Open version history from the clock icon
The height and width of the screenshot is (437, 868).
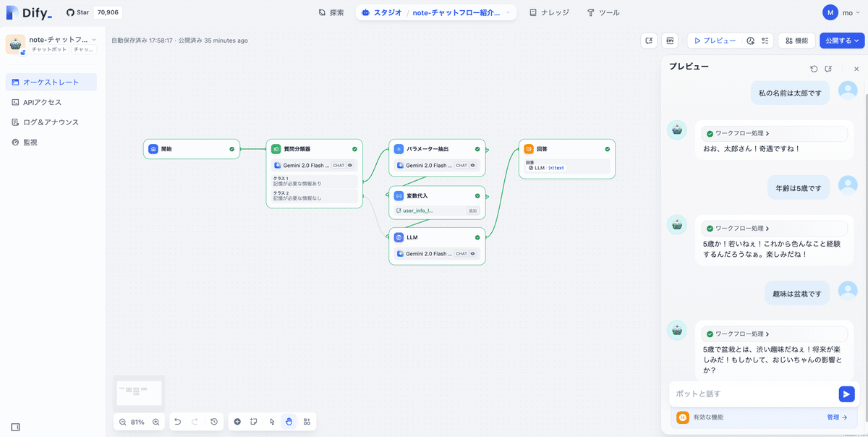click(x=213, y=421)
